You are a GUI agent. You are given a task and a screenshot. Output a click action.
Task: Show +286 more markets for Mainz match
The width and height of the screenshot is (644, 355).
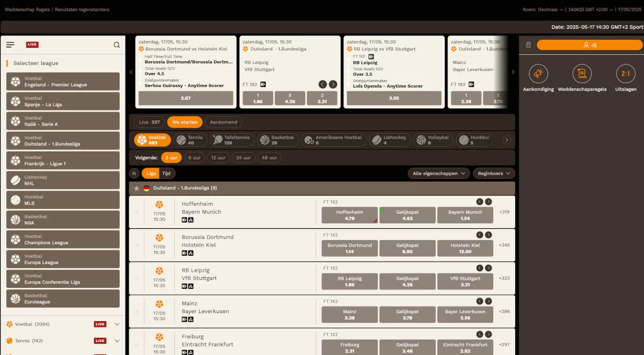(504, 311)
